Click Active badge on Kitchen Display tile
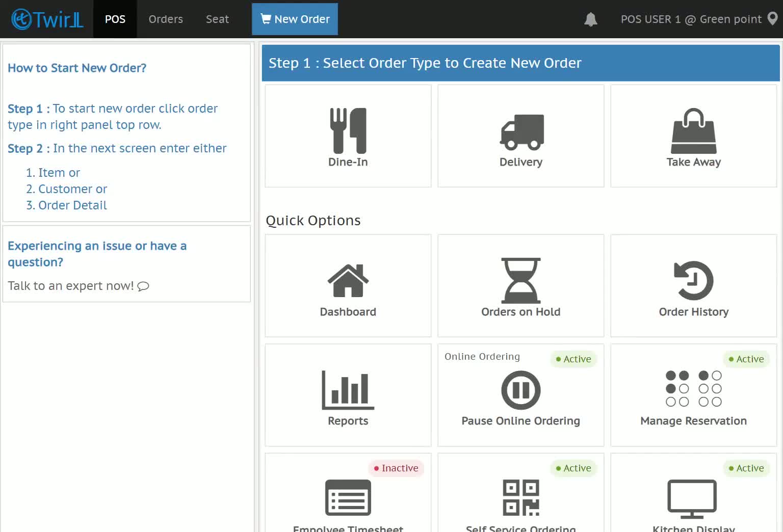The width and height of the screenshot is (783, 532). [x=746, y=468]
